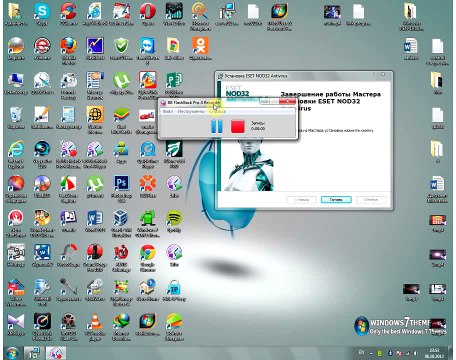Open the Файл menu in FlashBack recorder

tap(168, 111)
